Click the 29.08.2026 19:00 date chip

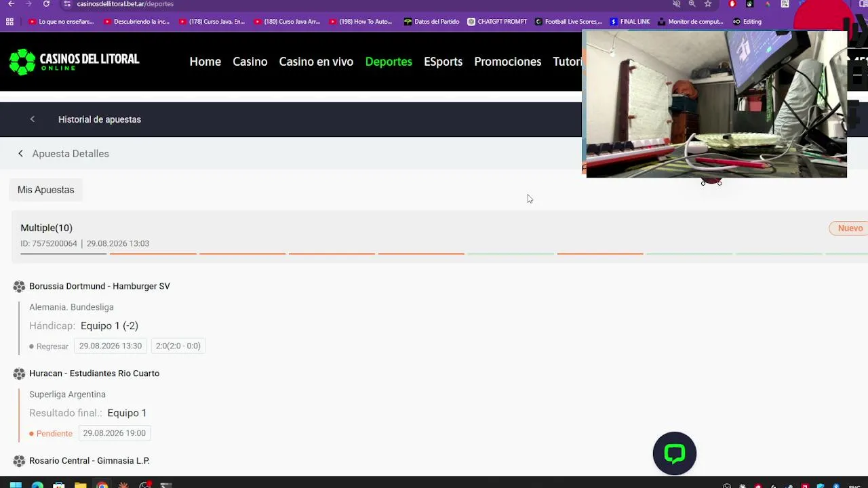[115, 433]
